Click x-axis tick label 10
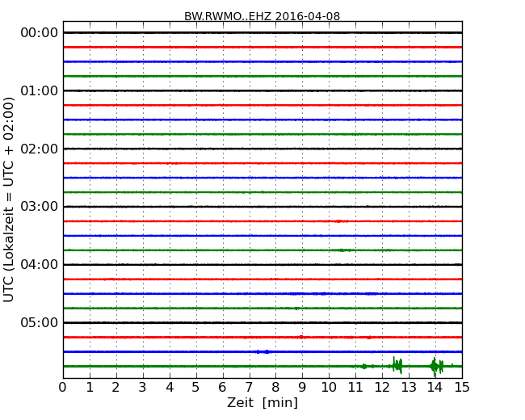The height and width of the screenshot is (420, 525). [329, 387]
